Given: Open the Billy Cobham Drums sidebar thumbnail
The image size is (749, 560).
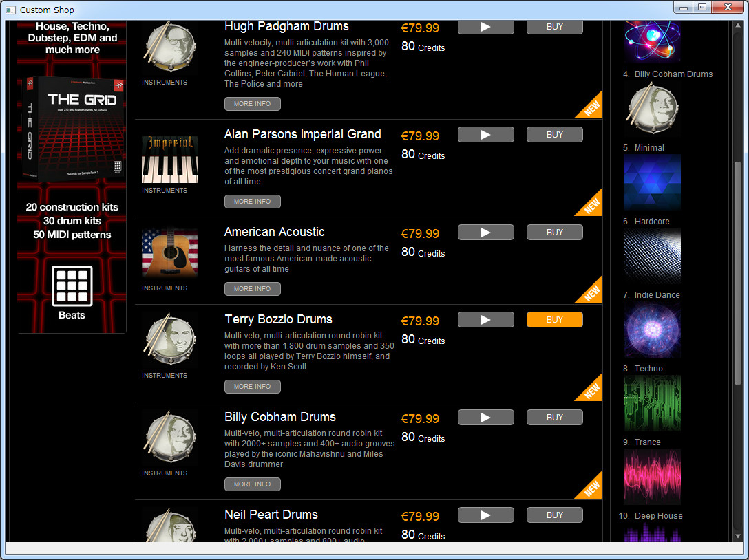Looking at the screenshot, I should [652, 109].
